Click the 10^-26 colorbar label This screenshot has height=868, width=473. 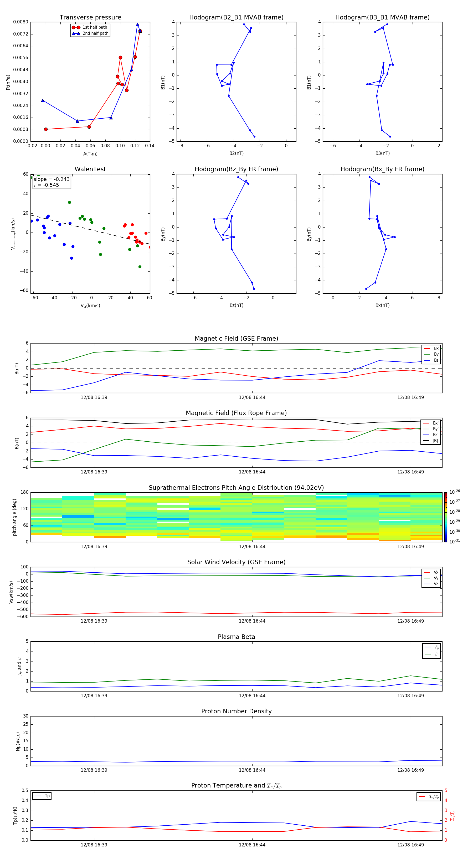pyautogui.click(x=455, y=492)
